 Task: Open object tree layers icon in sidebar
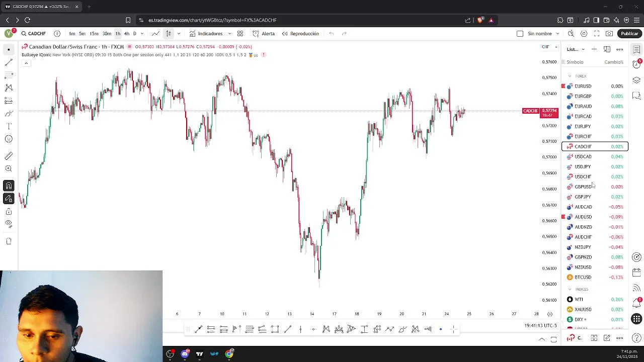[x=636, y=80]
